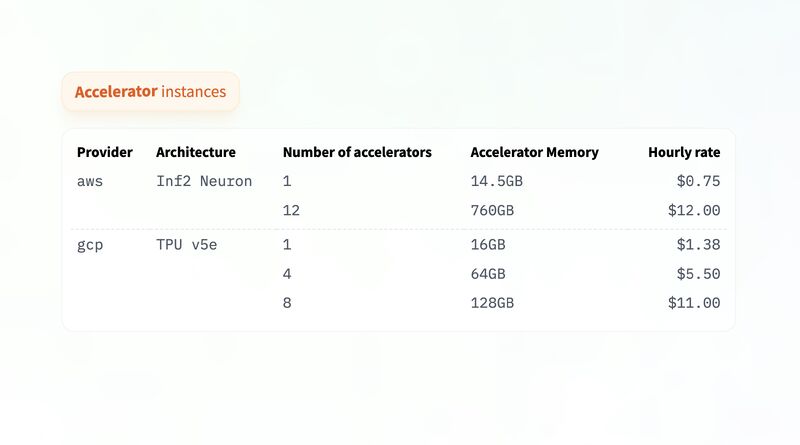Click the Number of accelerators header
Viewport: 800px width, 445px height.
pos(357,152)
